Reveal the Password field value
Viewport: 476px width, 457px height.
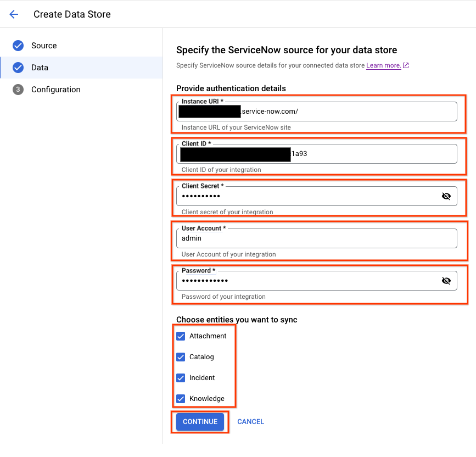446,281
